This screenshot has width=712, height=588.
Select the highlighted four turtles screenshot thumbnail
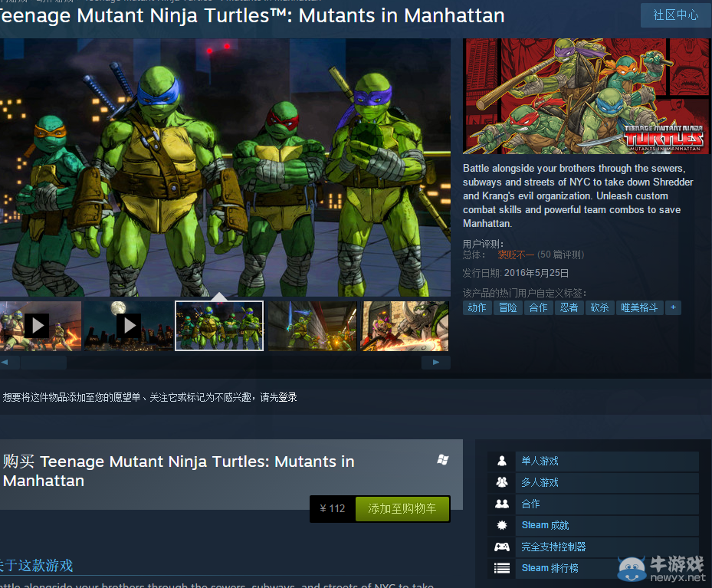click(219, 326)
